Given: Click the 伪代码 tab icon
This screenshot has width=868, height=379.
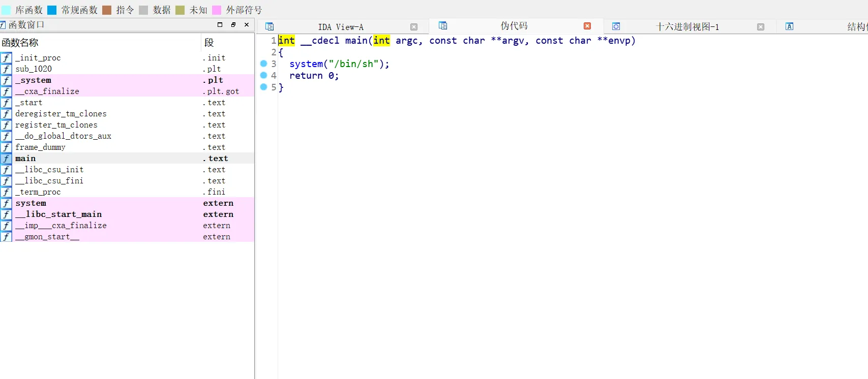Looking at the screenshot, I should tap(443, 25).
